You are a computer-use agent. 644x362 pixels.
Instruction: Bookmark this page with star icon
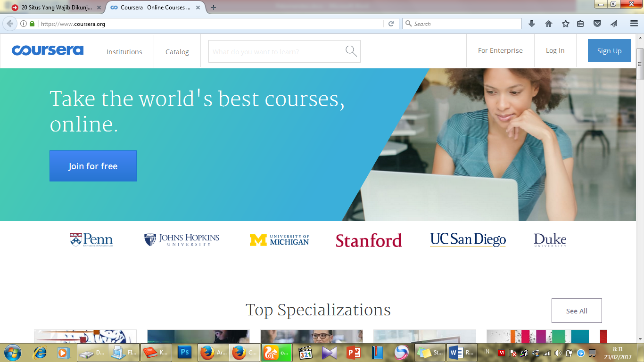[x=566, y=24]
